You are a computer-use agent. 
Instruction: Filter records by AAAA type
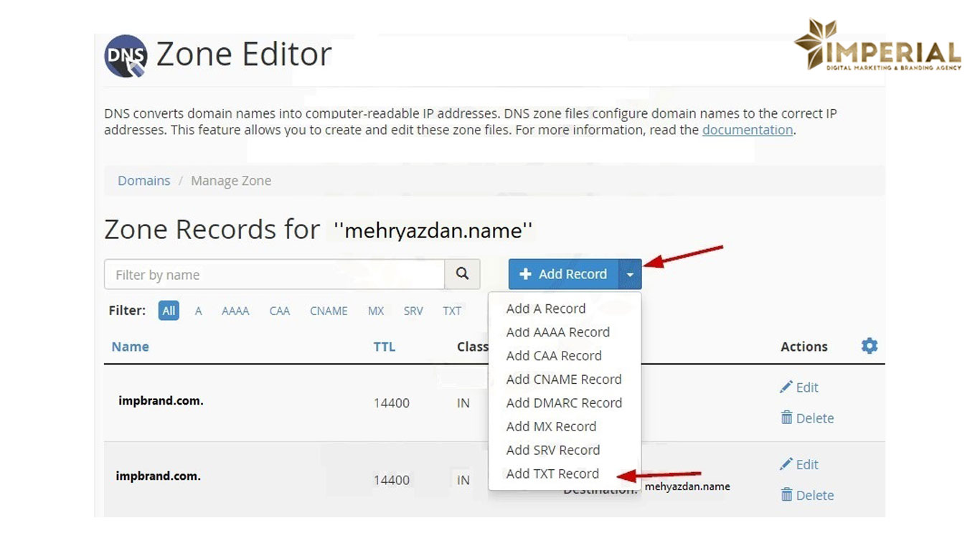point(235,311)
